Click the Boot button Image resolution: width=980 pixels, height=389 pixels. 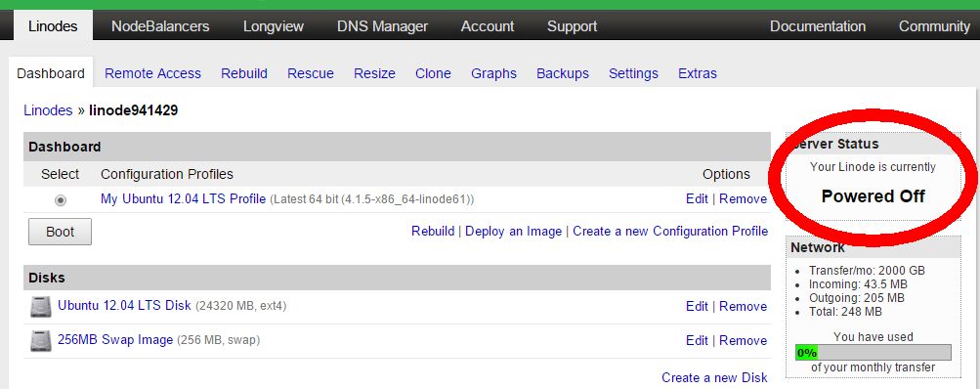click(x=60, y=232)
